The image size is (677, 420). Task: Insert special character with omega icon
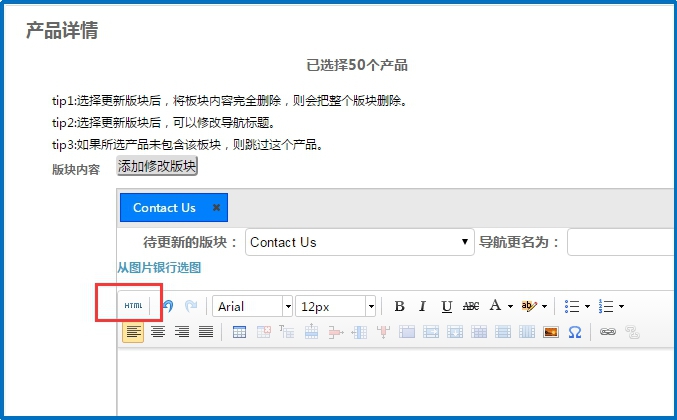pos(575,332)
